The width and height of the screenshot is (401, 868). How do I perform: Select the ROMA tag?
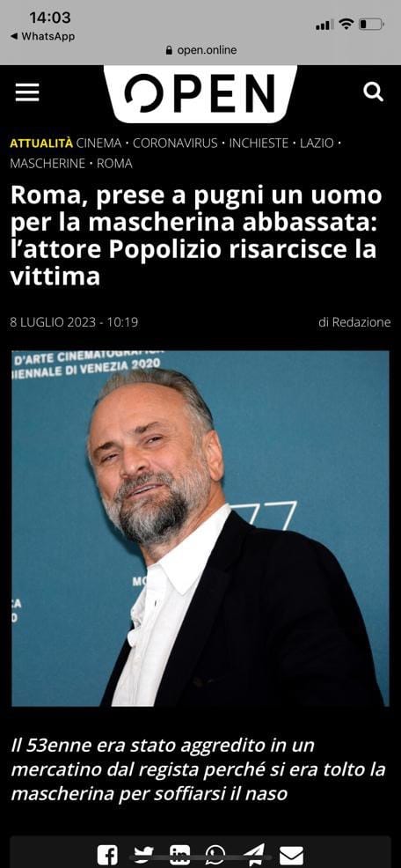[114, 164]
